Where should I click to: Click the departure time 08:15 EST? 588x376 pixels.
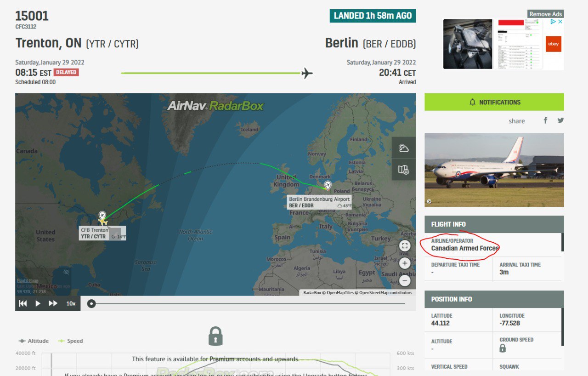click(x=34, y=73)
